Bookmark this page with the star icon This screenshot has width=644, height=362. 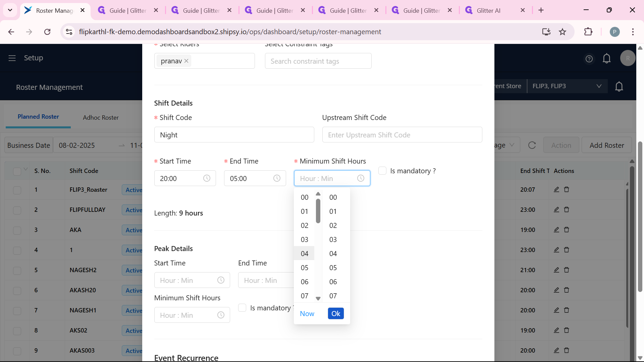pos(562,32)
